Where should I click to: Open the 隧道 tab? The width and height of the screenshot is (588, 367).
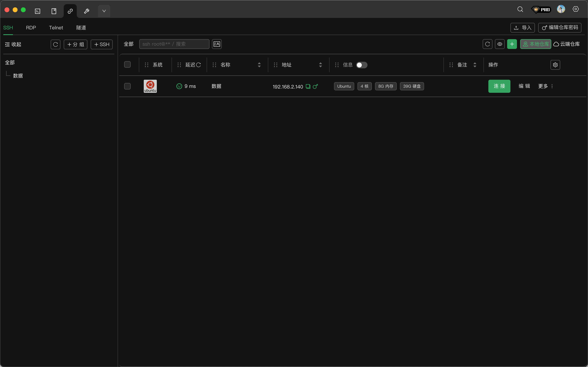[x=81, y=28]
